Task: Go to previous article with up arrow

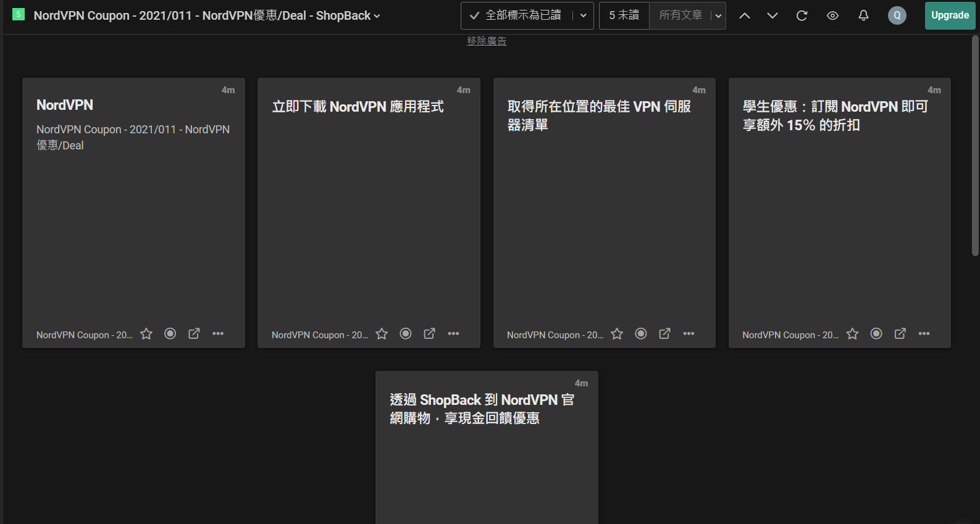Action: pos(745,15)
